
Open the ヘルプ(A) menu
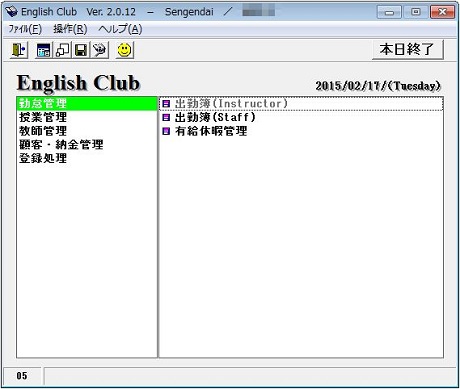pos(120,29)
